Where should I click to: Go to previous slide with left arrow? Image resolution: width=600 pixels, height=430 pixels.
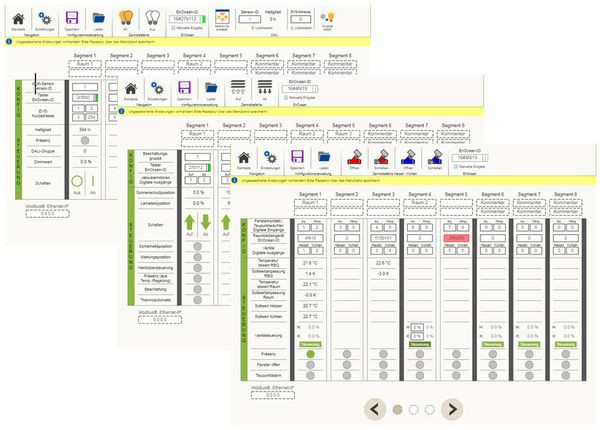(374, 408)
